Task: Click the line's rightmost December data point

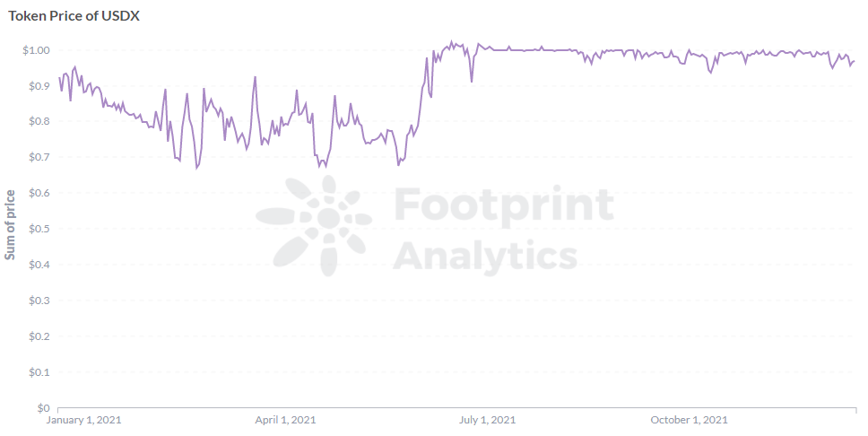Action: [855, 61]
